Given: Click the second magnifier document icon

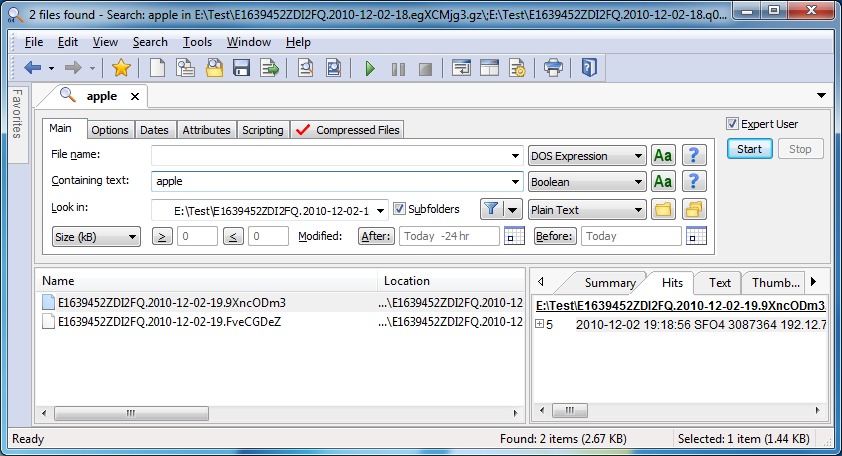Looking at the screenshot, I should [333, 68].
